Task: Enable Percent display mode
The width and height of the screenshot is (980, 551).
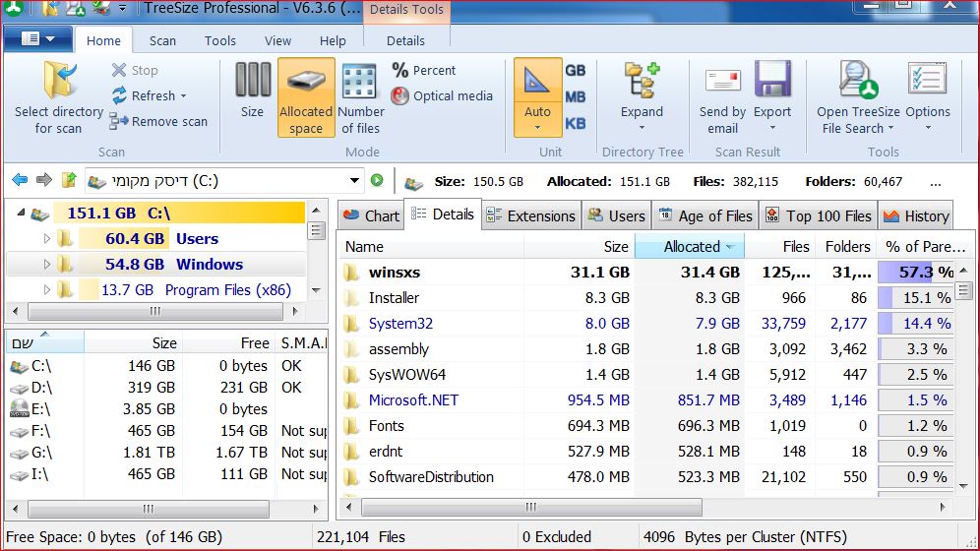Action: (424, 70)
